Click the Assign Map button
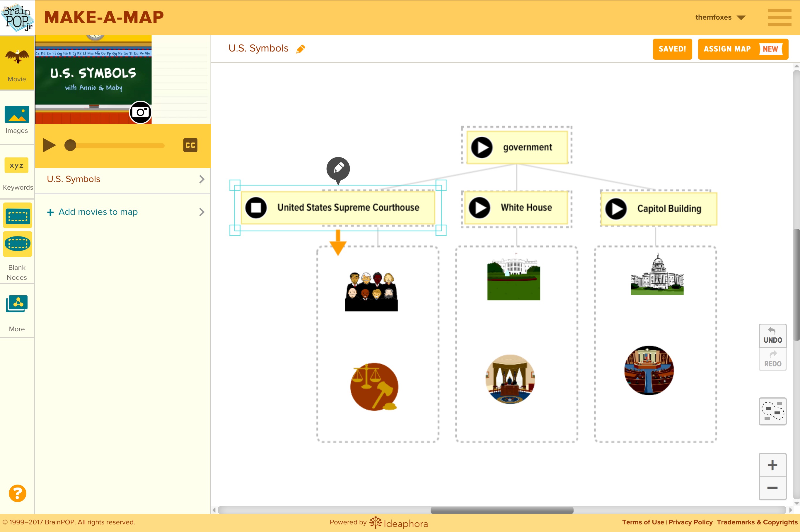 (743, 49)
